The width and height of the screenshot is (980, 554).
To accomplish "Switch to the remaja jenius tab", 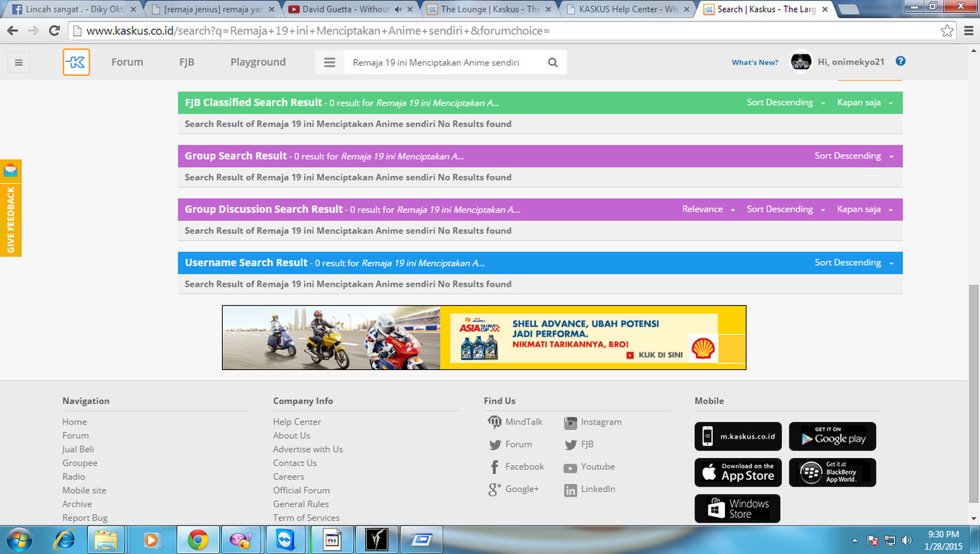I will 211,9.
